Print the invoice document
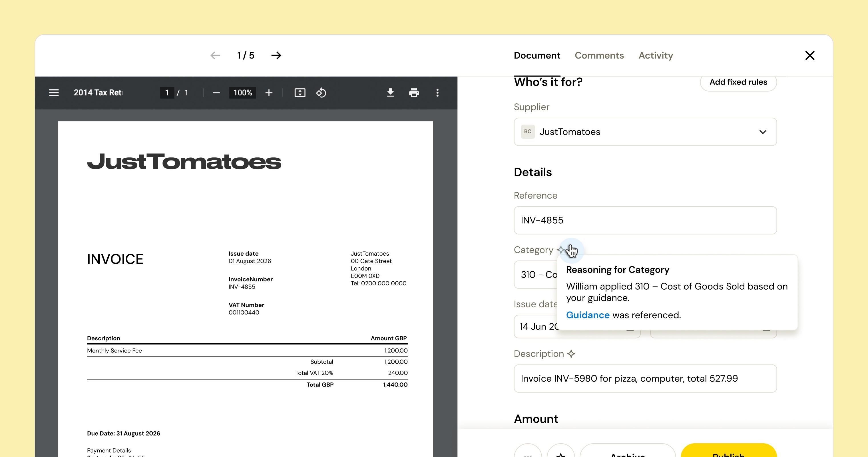Viewport: 868px width, 457px height. tap(414, 93)
